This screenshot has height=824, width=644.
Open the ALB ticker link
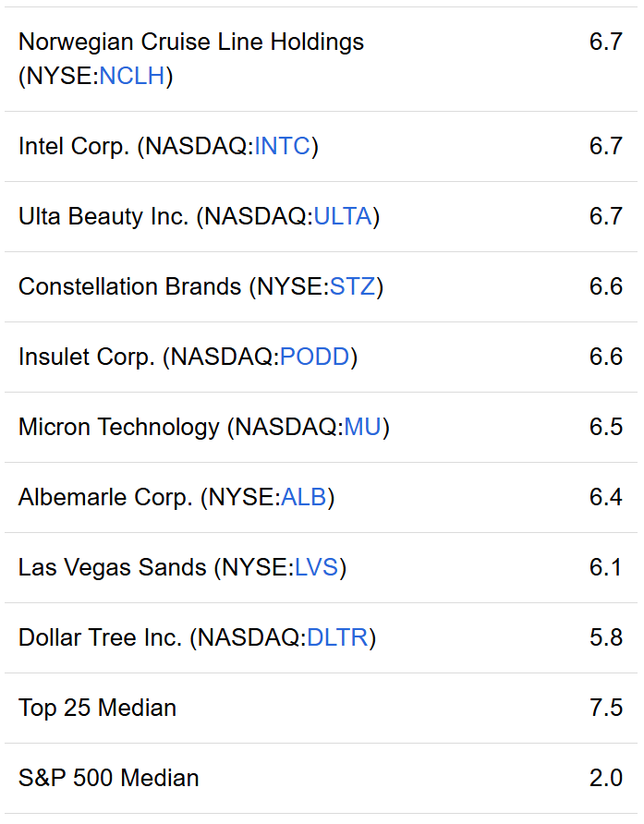[x=304, y=497]
